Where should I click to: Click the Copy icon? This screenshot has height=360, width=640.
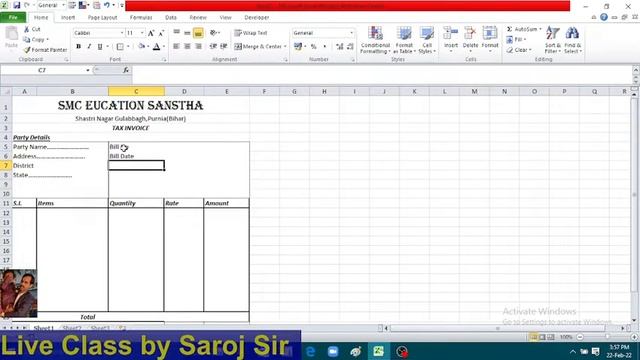coord(27,40)
